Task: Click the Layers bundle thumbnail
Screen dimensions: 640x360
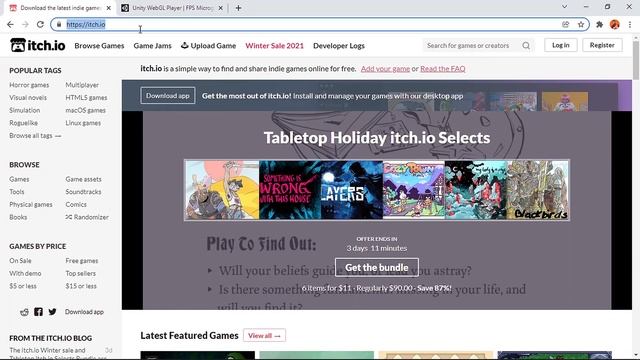Action: pyautogui.click(x=352, y=190)
